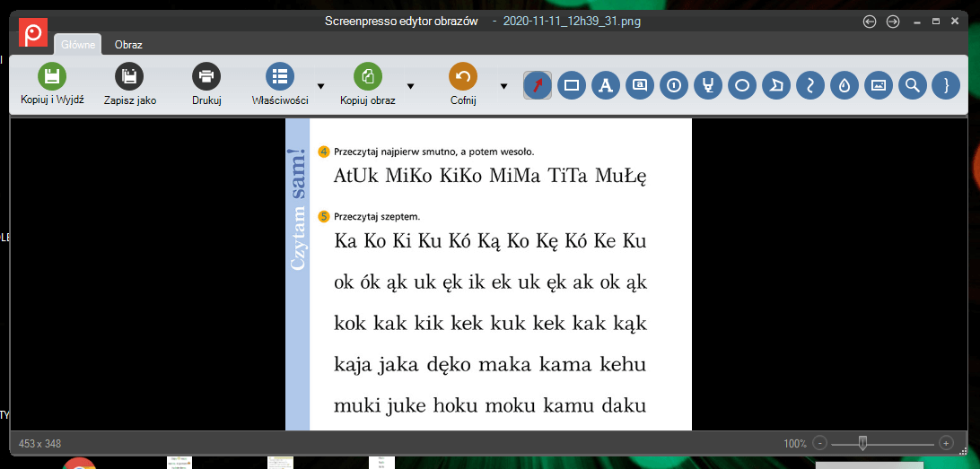Click the Kopiuj i Wyjdź save icon
Screen dimensions: 980x469
click(52, 76)
